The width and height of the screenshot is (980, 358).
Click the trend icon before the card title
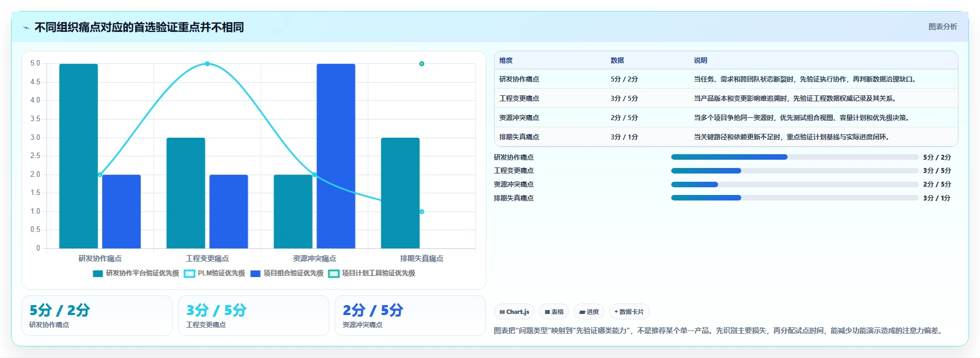click(x=26, y=28)
